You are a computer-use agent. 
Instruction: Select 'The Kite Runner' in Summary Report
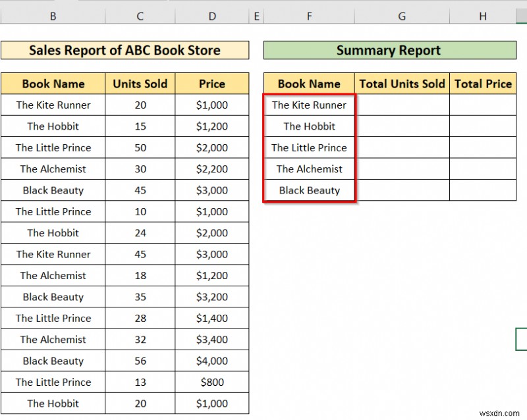point(309,105)
